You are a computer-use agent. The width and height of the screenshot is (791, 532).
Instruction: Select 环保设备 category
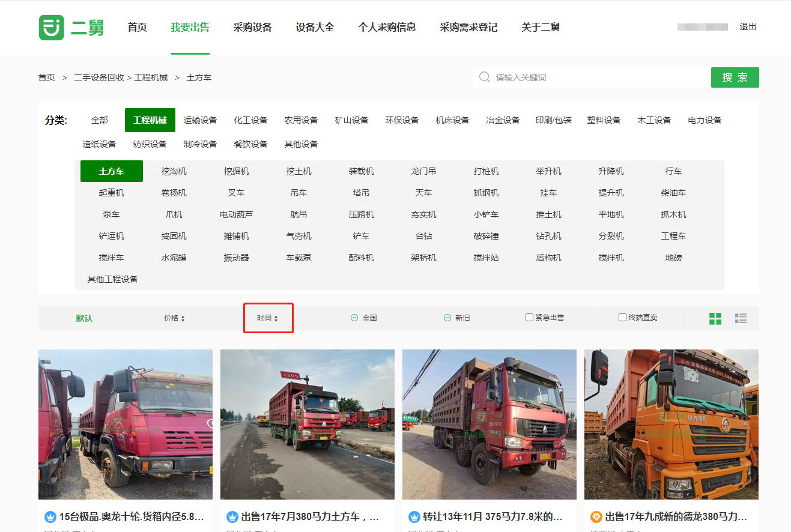402,120
